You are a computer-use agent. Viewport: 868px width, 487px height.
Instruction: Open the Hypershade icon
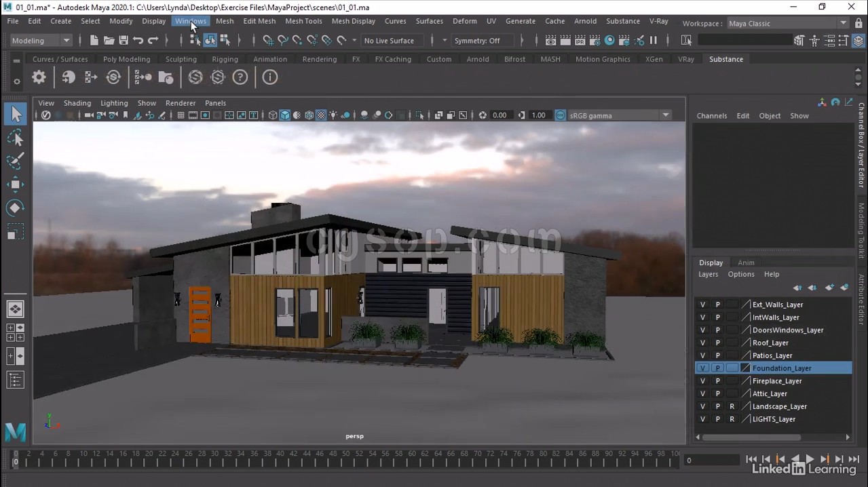pos(609,41)
